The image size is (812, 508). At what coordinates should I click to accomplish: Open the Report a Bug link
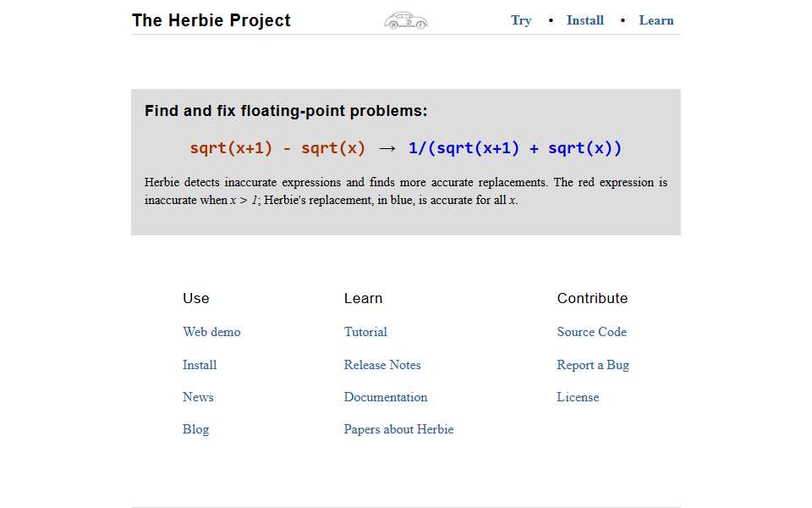tap(593, 366)
